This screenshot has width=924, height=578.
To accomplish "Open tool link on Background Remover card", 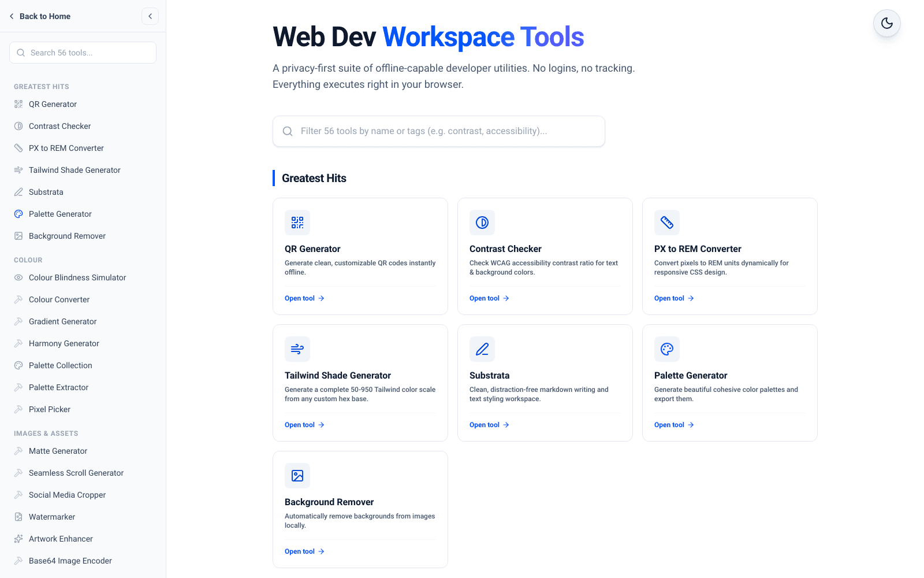I will tap(305, 551).
